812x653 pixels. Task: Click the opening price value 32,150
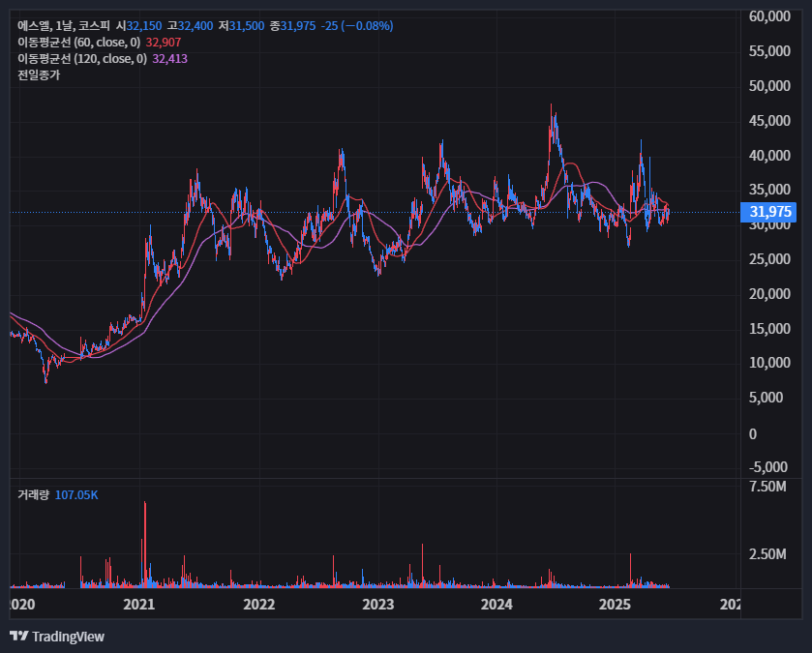point(144,25)
